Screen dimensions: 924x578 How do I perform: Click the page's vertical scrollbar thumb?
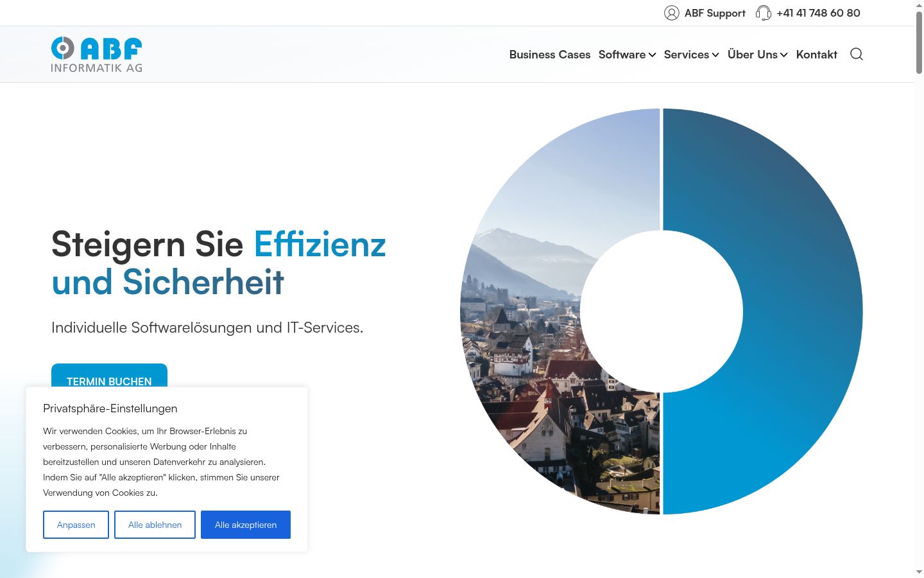[x=919, y=42]
